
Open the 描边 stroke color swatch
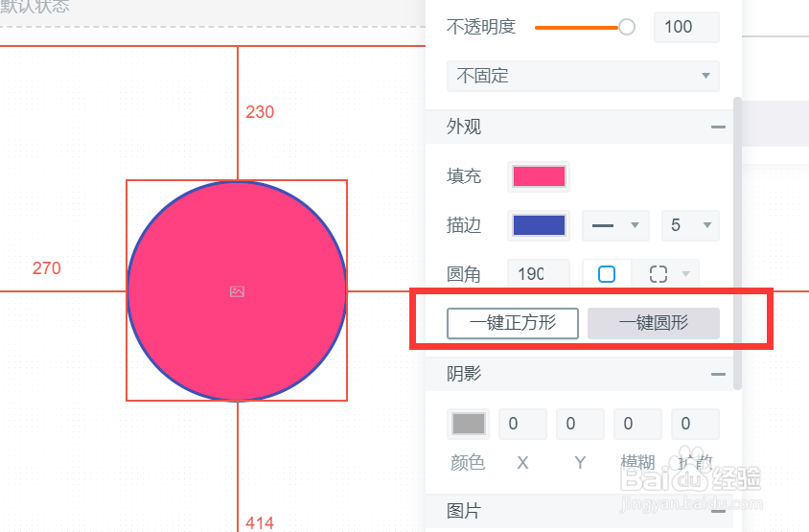[x=539, y=225]
